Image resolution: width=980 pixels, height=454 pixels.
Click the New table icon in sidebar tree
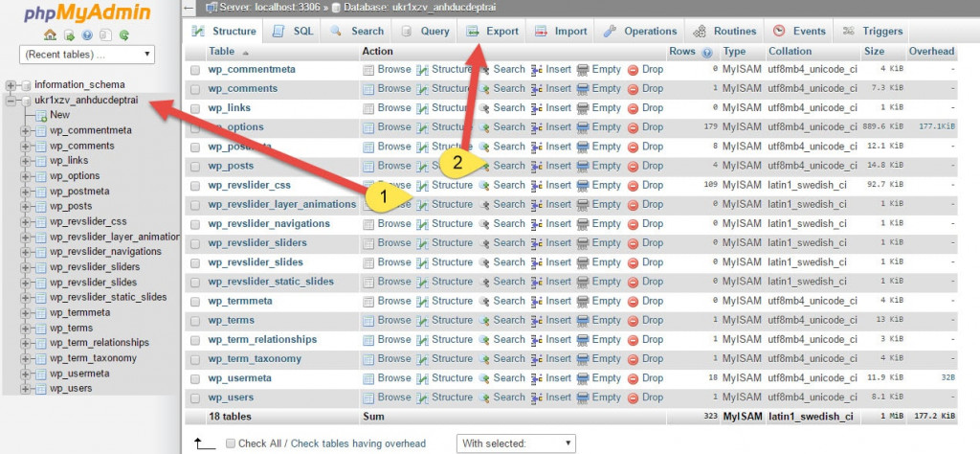(x=41, y=115)
